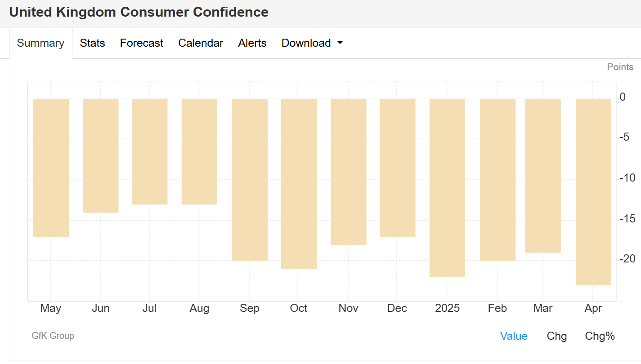Go to the Alerts tab
Screen dimensions: 641x364
tap(252, 43)
